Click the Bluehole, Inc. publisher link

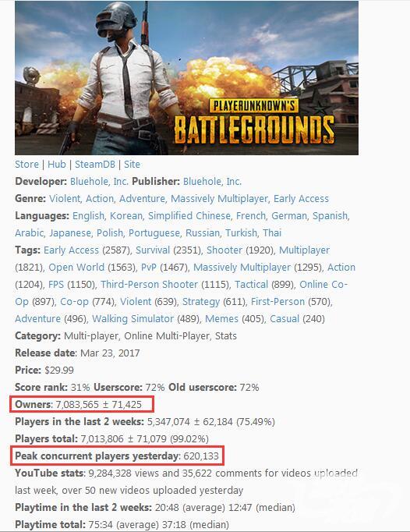coord(212,182)
